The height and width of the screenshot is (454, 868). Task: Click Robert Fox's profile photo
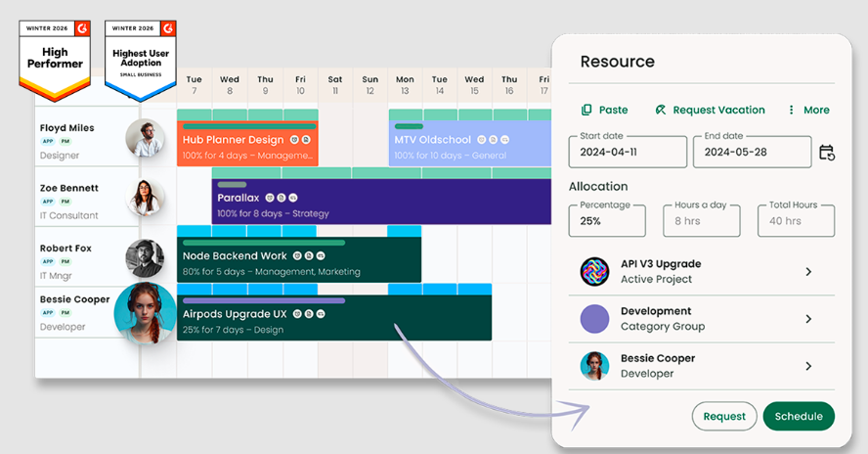point(145,257)
